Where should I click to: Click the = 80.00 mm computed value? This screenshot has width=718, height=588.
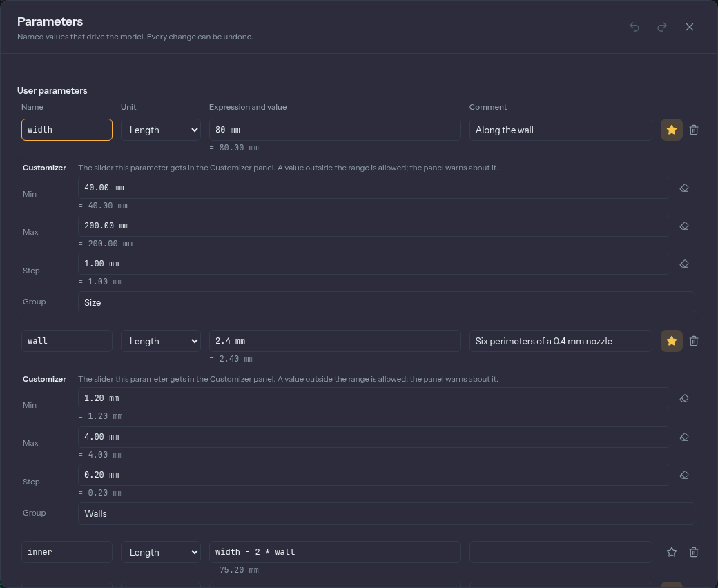click(x=234, y=148)
